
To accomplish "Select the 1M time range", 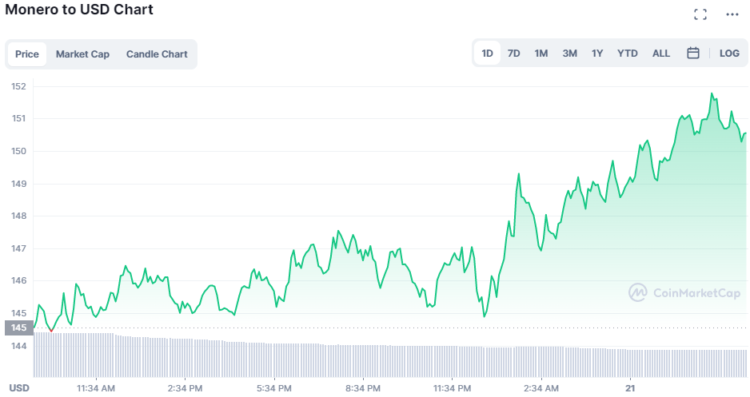I will (541, 53).
